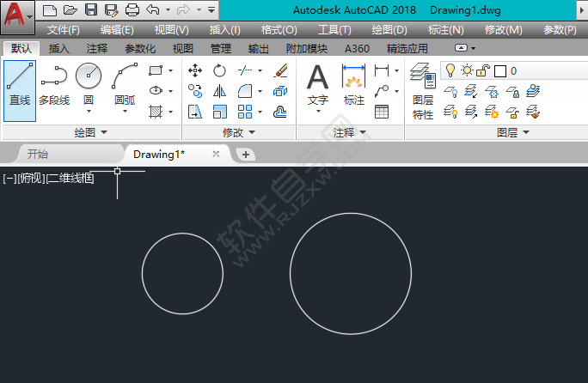Select the Rotate tool icon
Image resolution: width=588 pixels, height=383 pixels.
pos(219,70)
